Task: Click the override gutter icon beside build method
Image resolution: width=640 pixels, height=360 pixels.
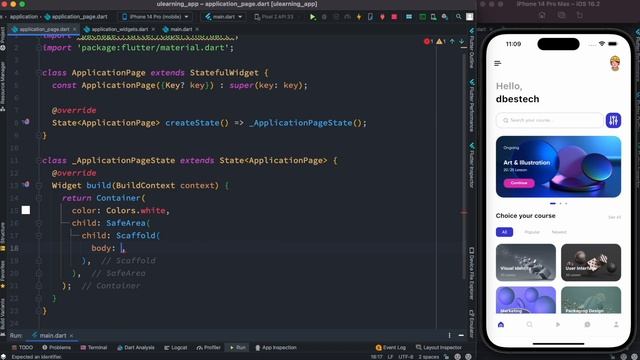Action: pyautogui.click(x=26, y=184)
